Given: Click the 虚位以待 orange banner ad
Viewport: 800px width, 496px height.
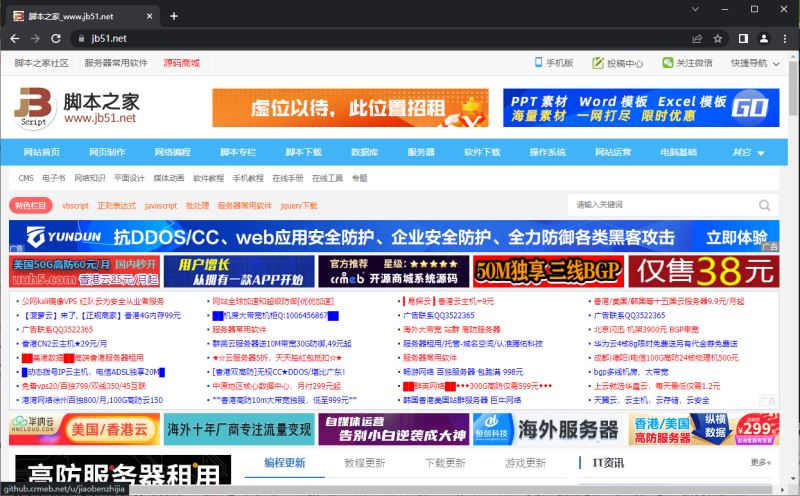Looking at the screenshot, I should (x=351, y=108).
